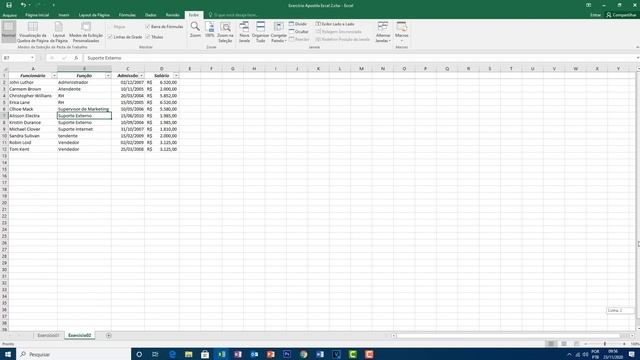Select cell containing Suporte Internet

click(x=84, y=129)
